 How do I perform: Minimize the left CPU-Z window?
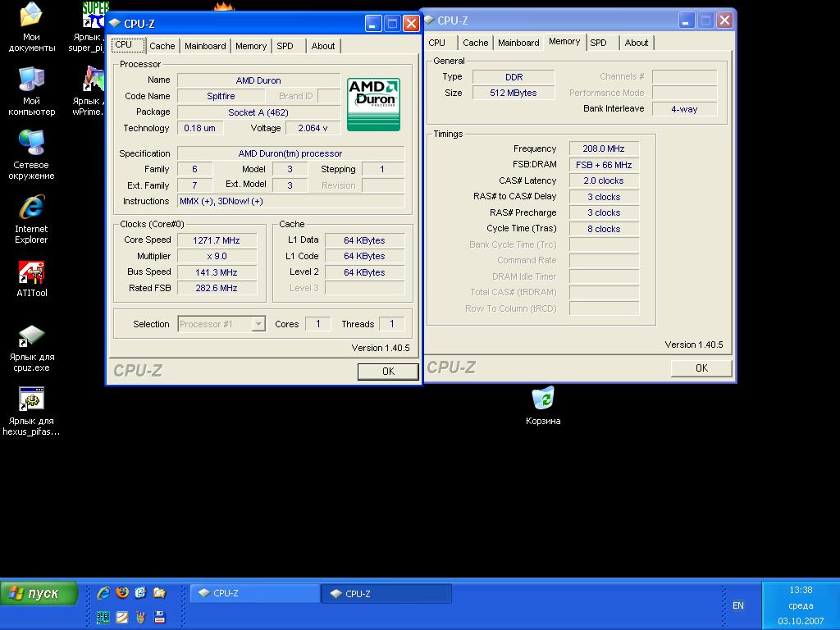[x=373, y=23]
